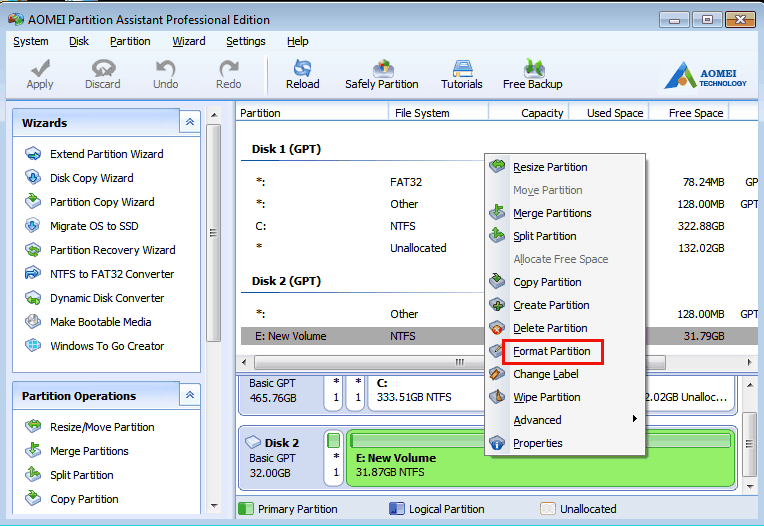
Task: Choose Change Label in context menu
Action: tap(565, 374)
